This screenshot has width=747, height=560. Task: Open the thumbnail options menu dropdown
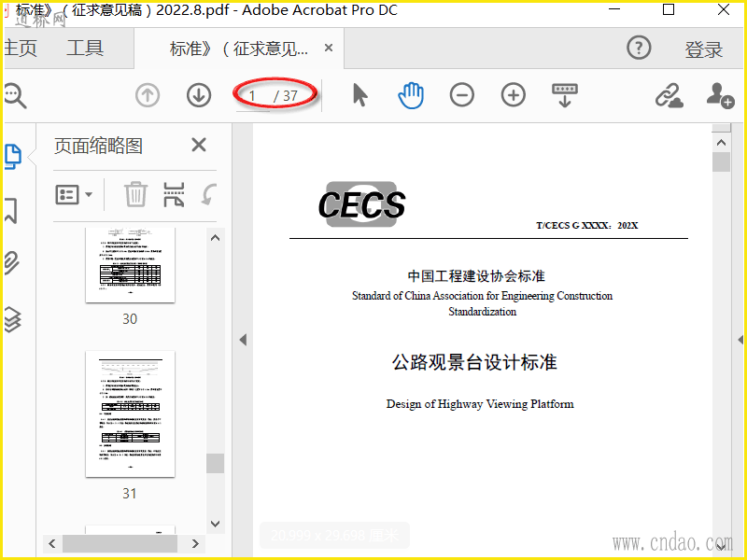click(74, 195)
